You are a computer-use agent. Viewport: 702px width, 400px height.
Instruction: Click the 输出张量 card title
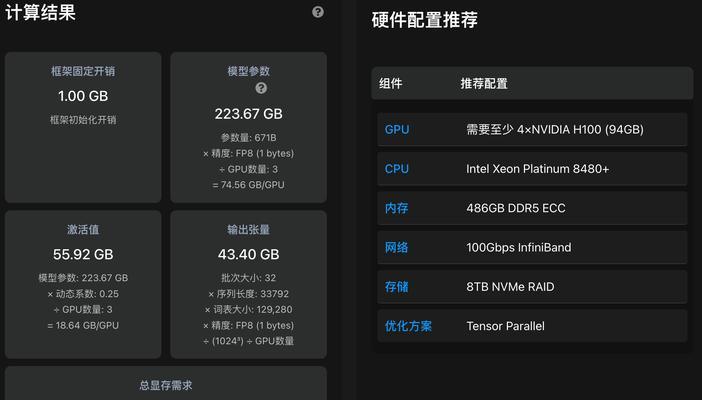(248, 229)
